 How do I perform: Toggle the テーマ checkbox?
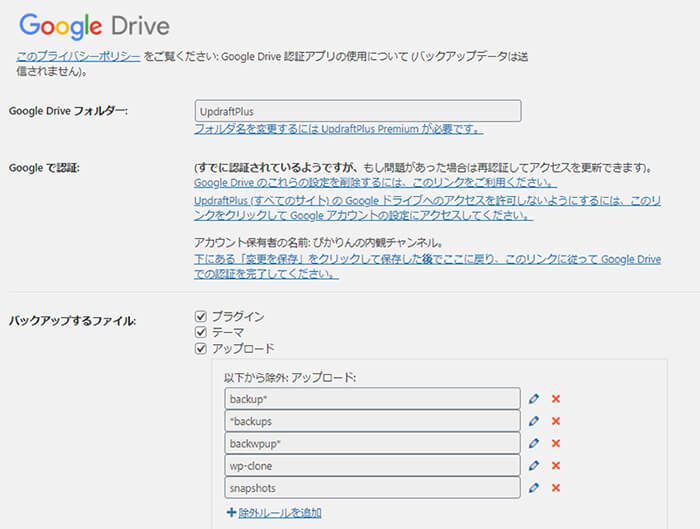coord(201,333)
